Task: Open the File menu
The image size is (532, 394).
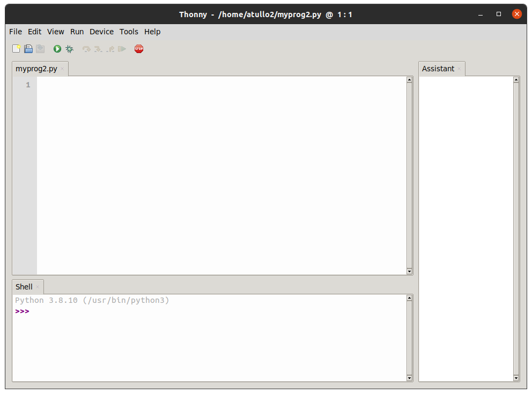Action: (16, 32)
